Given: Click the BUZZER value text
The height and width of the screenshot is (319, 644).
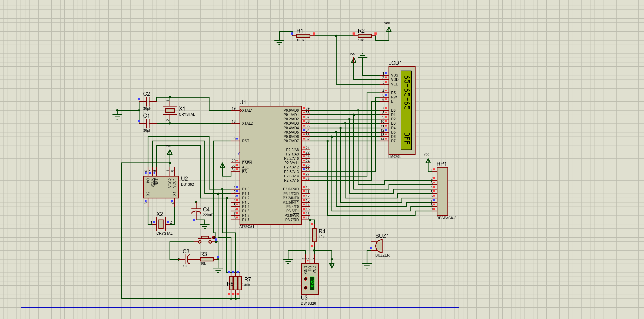Looking at the screenshot, I should pyautogui.click(x=382, y=255).
